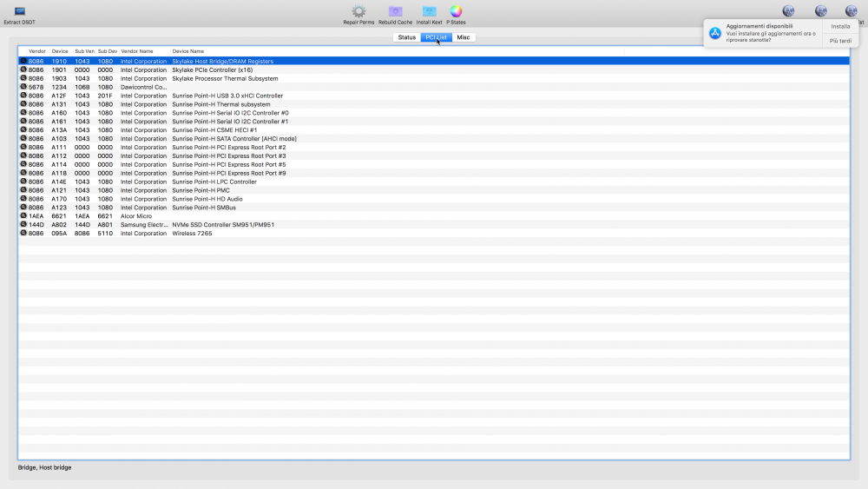868x489 pixels.
Task: Open the Misc tab
Action: pos(464,37)
